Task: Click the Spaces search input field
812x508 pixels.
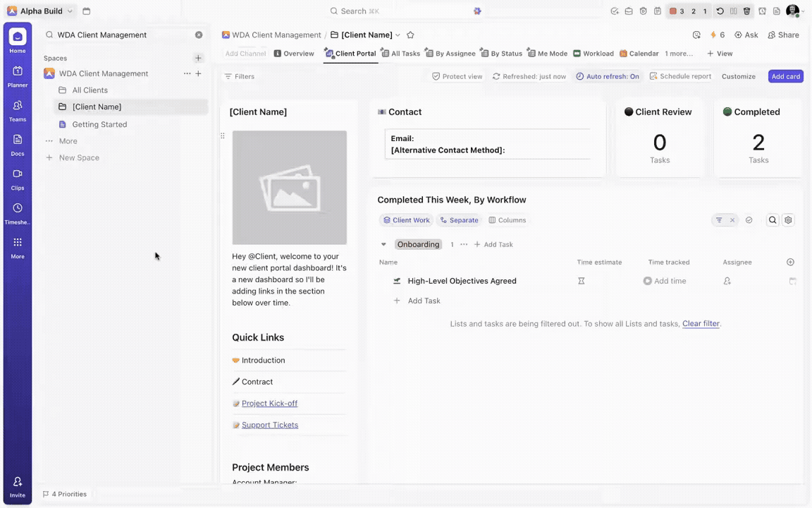Action: [120, 35]
